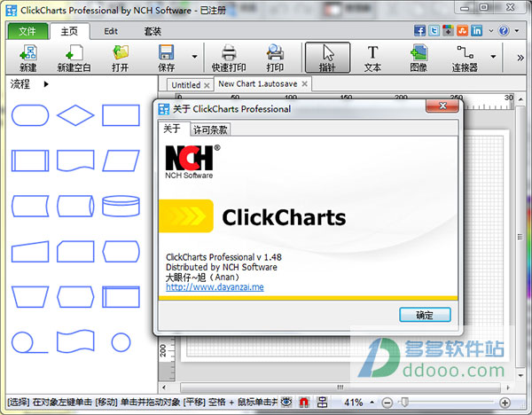Click the horizontal scrollbar thumb below the canvas
This screenshot has width=532, height=415.
click(x=340, y=388)
